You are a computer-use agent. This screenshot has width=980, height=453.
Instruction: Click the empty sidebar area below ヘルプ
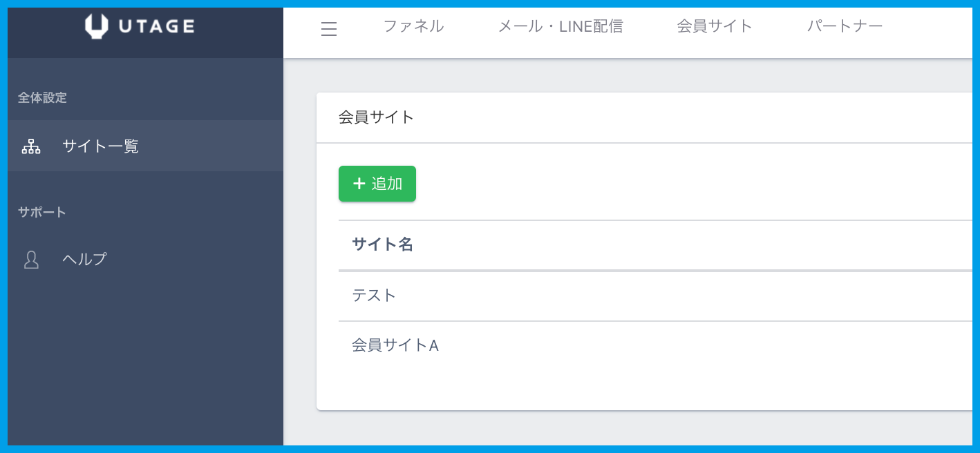point(145,359)
